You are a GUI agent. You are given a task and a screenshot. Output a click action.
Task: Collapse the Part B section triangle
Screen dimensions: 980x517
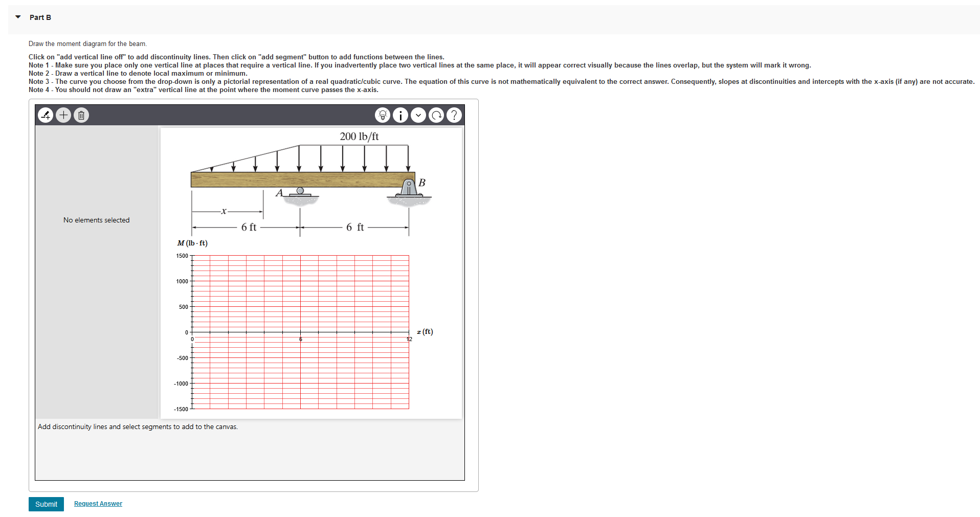pos(17,16)
